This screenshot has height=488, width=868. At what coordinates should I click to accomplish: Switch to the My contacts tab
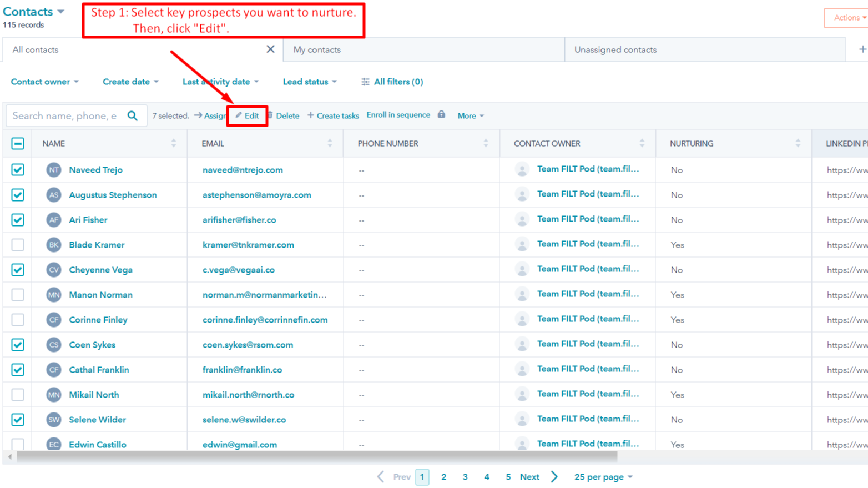317,49
